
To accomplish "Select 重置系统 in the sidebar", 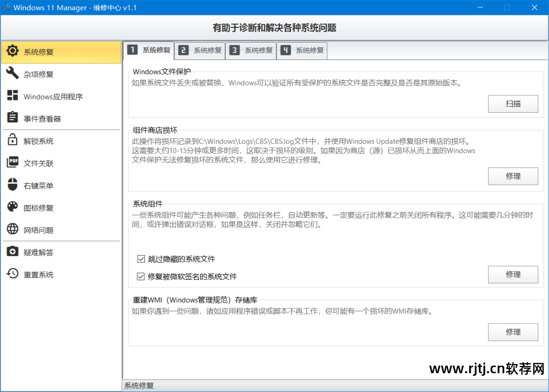I will [62, 275].
